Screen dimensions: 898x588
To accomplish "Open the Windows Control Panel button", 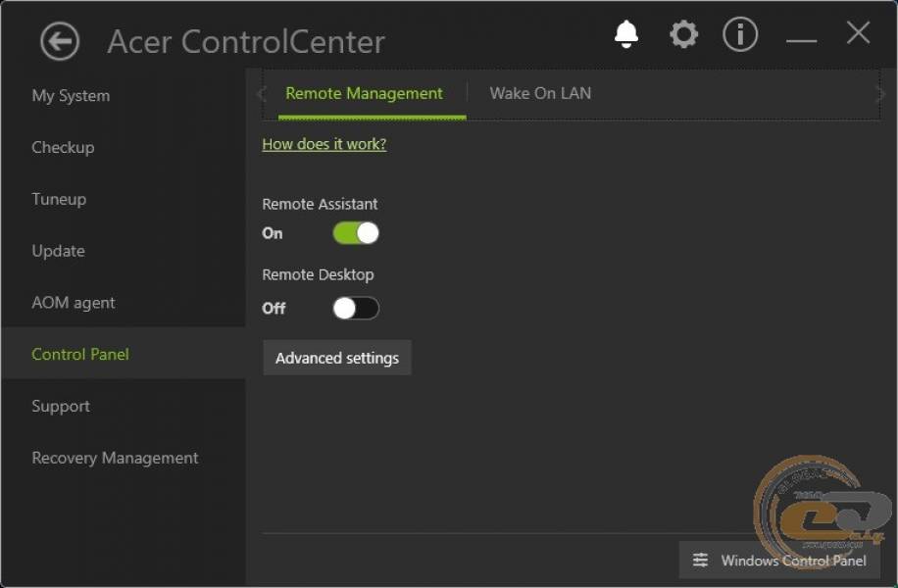I will tap(779, 560).
